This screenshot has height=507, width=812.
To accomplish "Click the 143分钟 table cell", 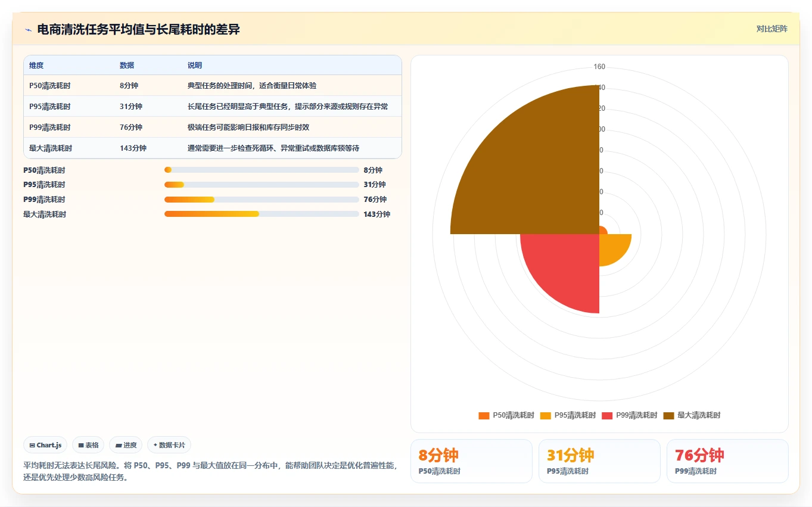I will click(x=133, y=148).
